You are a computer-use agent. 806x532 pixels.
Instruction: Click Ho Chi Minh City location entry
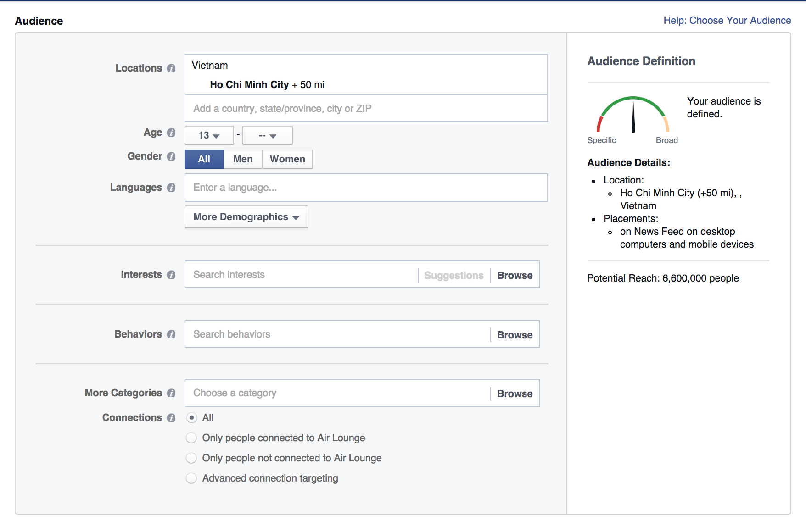point(267,85)
